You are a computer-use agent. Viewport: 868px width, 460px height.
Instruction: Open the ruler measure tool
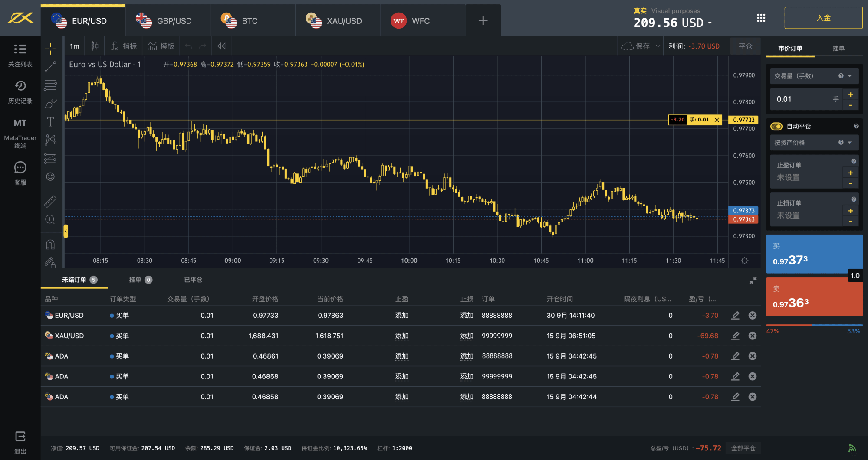50,201
